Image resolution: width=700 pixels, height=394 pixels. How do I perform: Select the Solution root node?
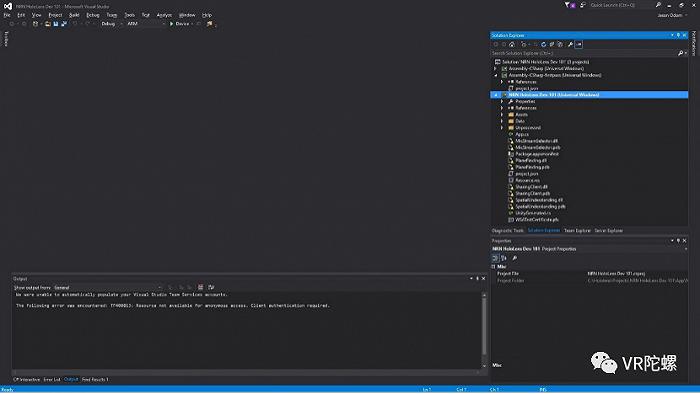point(545,62)
